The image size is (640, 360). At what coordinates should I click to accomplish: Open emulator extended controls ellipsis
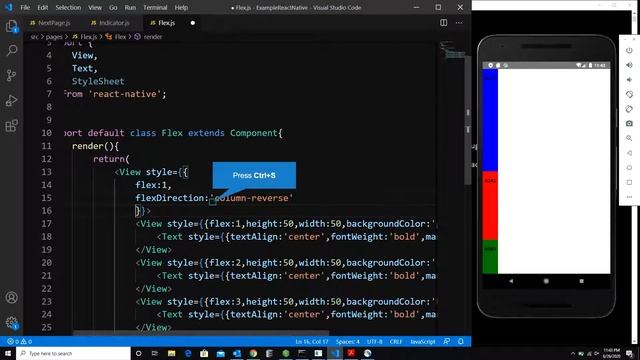click(x=629, y=197)
